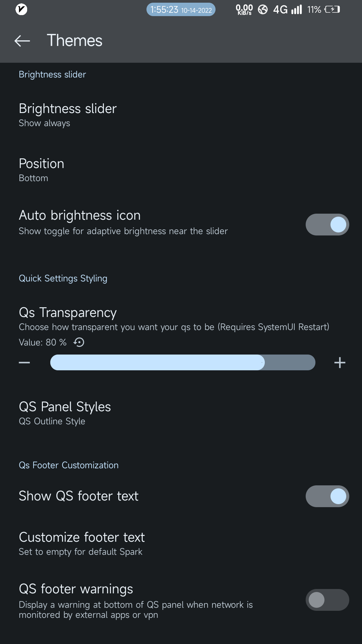This screenshot has width=362, height=644.
Task: Tap the signal strength bars icon
Action: 296,9
